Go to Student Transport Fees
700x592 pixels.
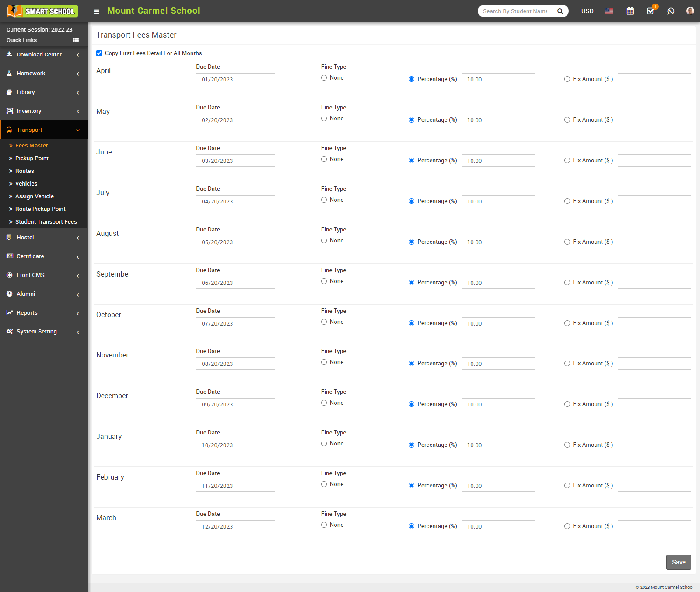click(x=46, y=222)
